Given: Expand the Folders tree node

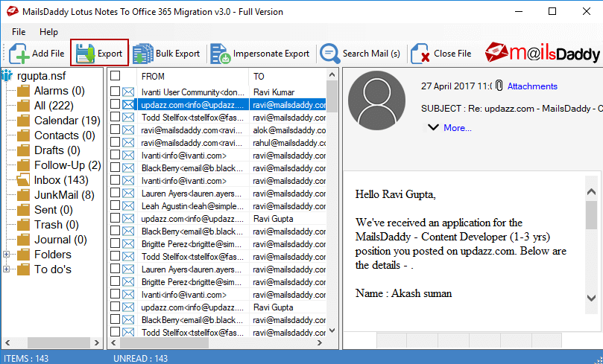Looking at the screenshot, I should point(6,254).
